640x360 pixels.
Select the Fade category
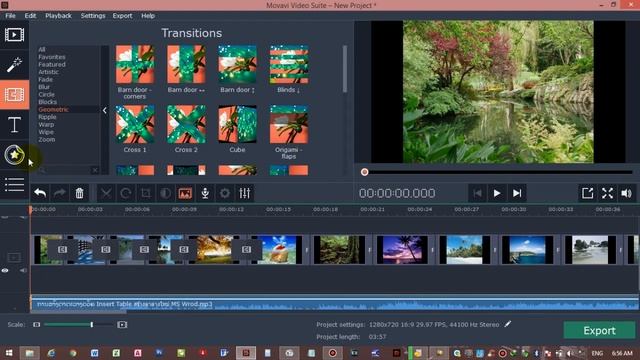coord(45,80)
